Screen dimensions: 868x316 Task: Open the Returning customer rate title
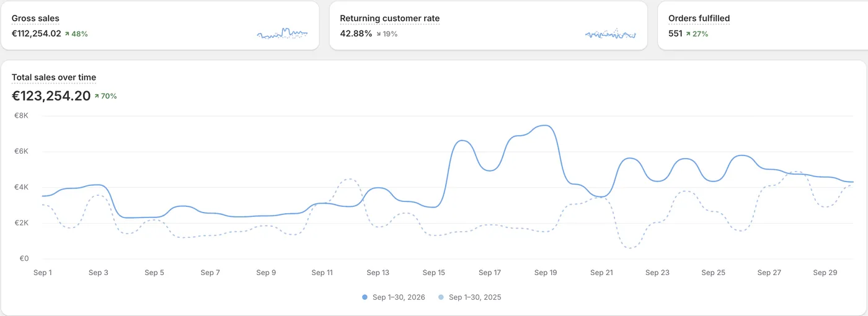[390, 19]
